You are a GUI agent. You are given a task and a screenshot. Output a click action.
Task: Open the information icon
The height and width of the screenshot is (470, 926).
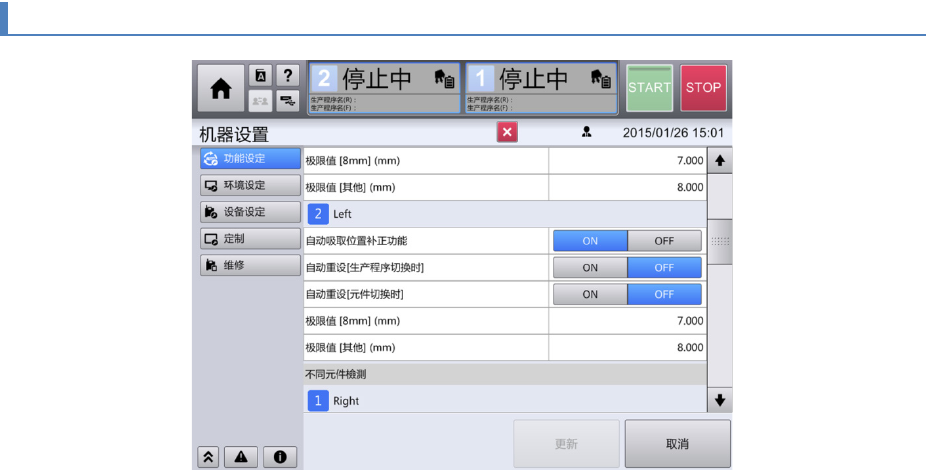point(280,456)
